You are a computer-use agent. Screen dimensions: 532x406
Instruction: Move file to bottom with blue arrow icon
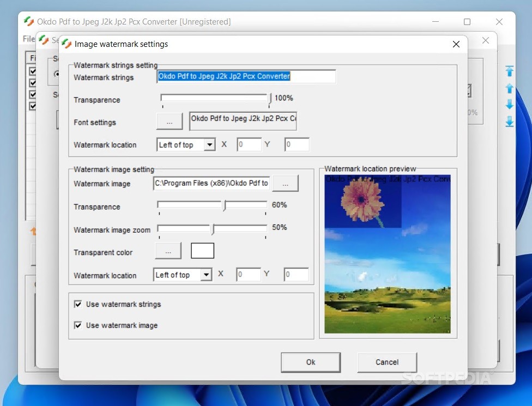pyautogui.click(x=509, y=121)
